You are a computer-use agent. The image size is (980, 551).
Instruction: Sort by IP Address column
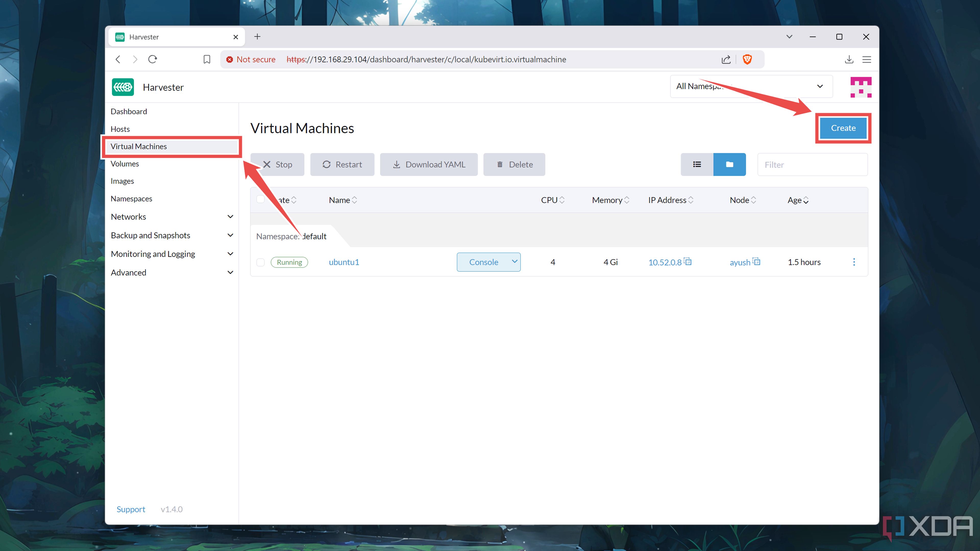[671, 200]
